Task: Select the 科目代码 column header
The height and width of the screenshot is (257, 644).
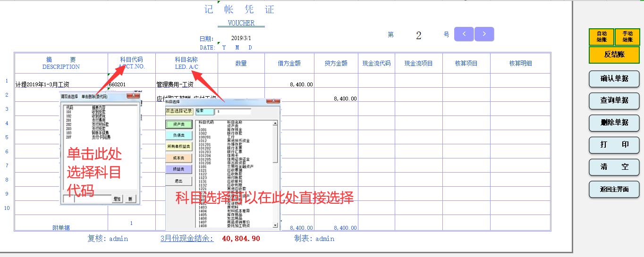Action: tap(131, 63)
